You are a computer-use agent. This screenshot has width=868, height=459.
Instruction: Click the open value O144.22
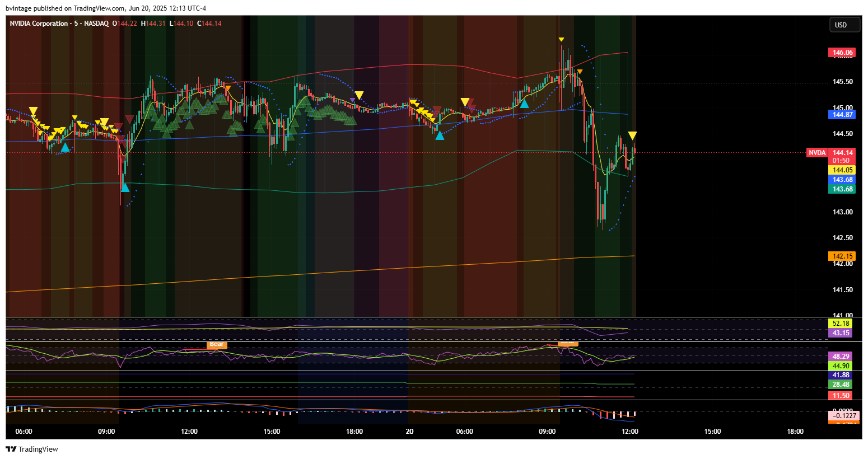(x=125, y=24)
